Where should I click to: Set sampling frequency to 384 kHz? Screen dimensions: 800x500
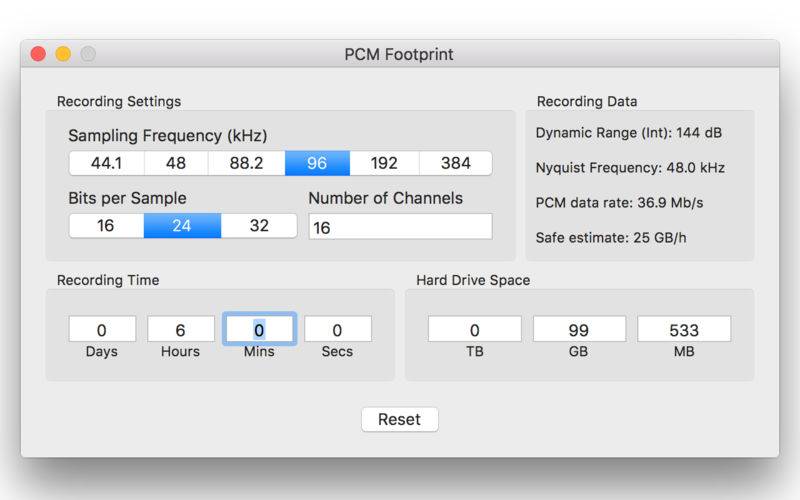(x=455, y=163)
